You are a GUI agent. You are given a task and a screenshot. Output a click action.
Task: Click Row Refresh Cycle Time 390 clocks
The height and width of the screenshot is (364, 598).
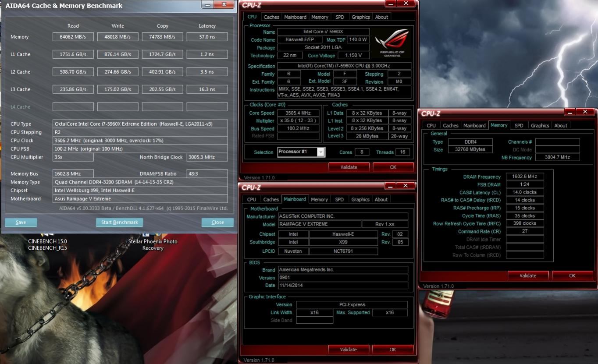point(525,223)
